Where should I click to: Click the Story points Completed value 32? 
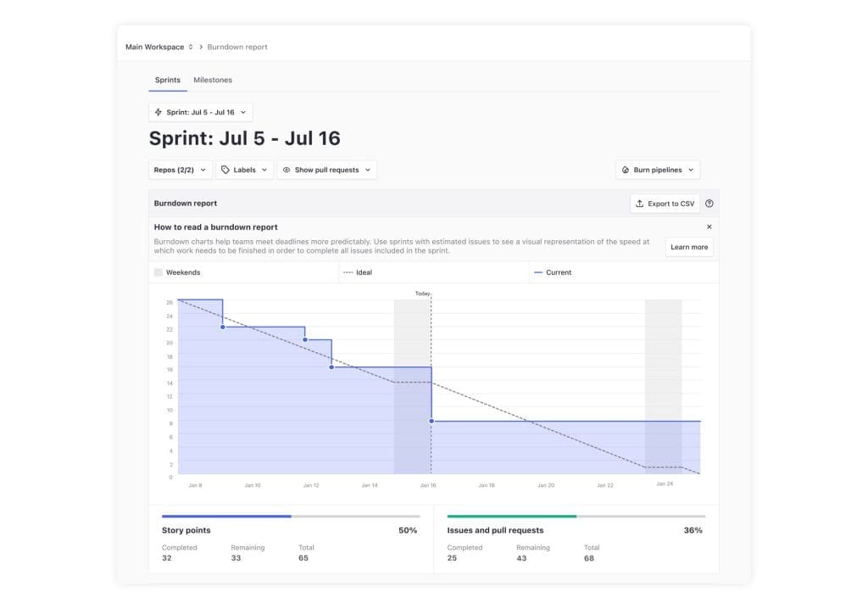tap(167, 558)
